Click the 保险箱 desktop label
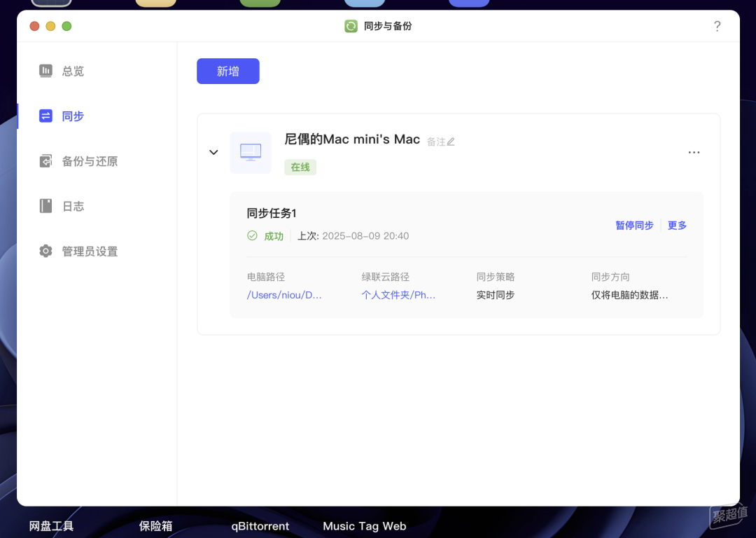The image size is (756, 538). 155,526
